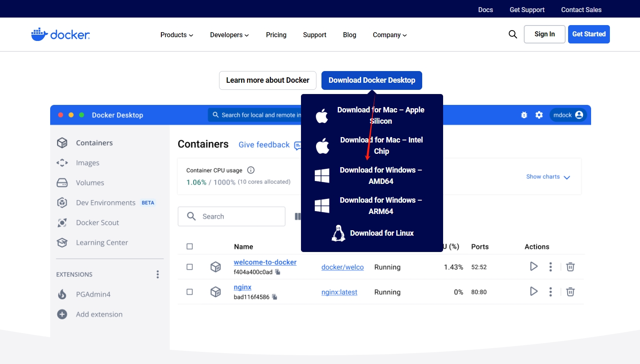Click the Learning Center icon in sidebar
This screenshot has height=364, width=640.
(x=62, y=242)
